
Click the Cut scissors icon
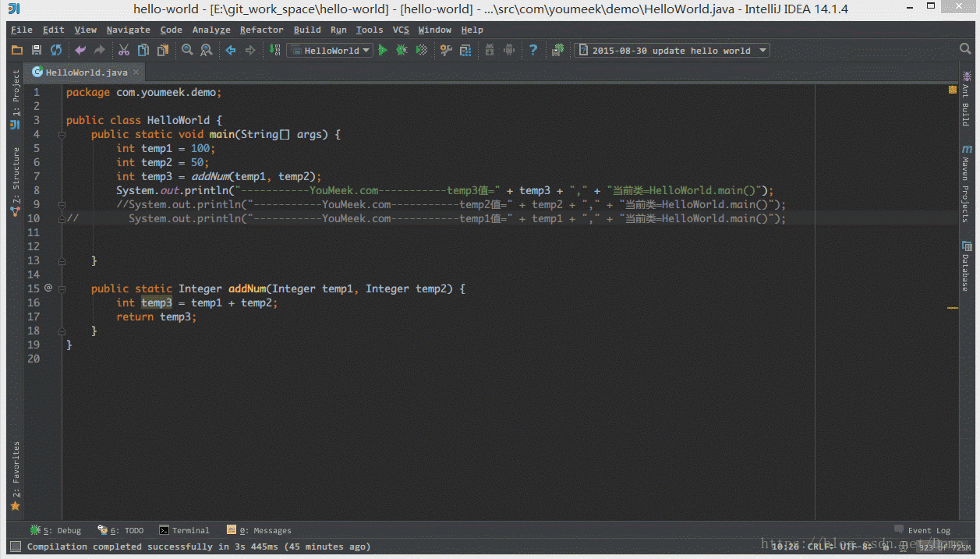pos(123,50)
